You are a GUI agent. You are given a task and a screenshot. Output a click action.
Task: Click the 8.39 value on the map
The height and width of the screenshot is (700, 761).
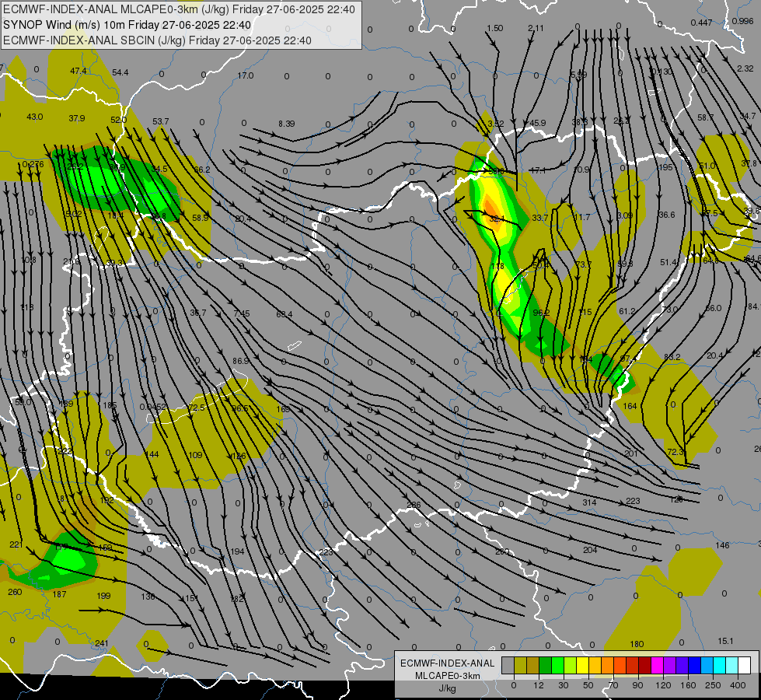pos(286,124)
